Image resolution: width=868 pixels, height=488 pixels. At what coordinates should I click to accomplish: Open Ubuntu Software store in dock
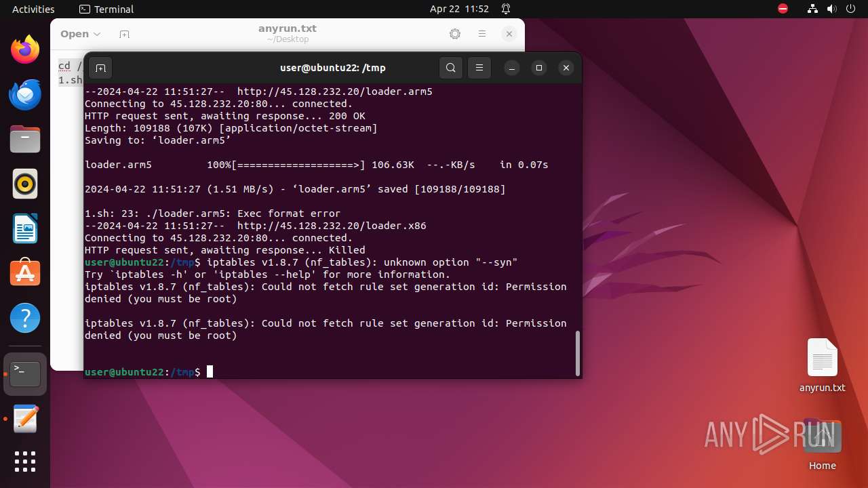pos(25,273)
